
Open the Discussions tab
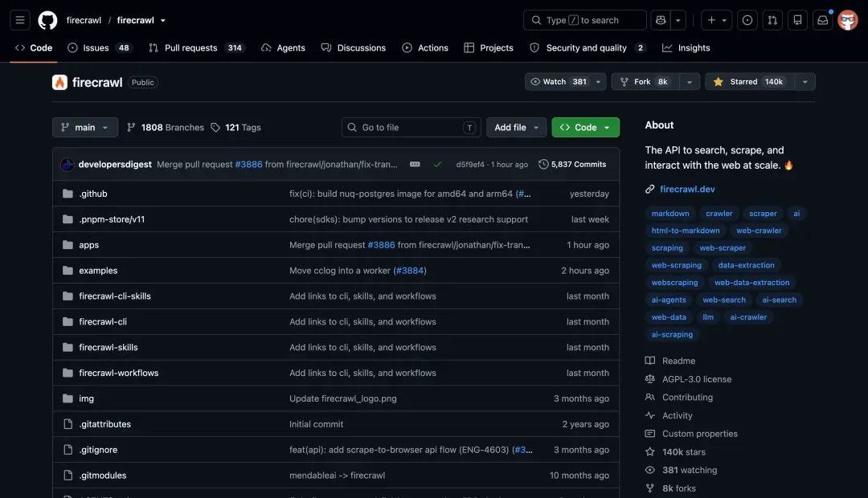tap(354, 48)
